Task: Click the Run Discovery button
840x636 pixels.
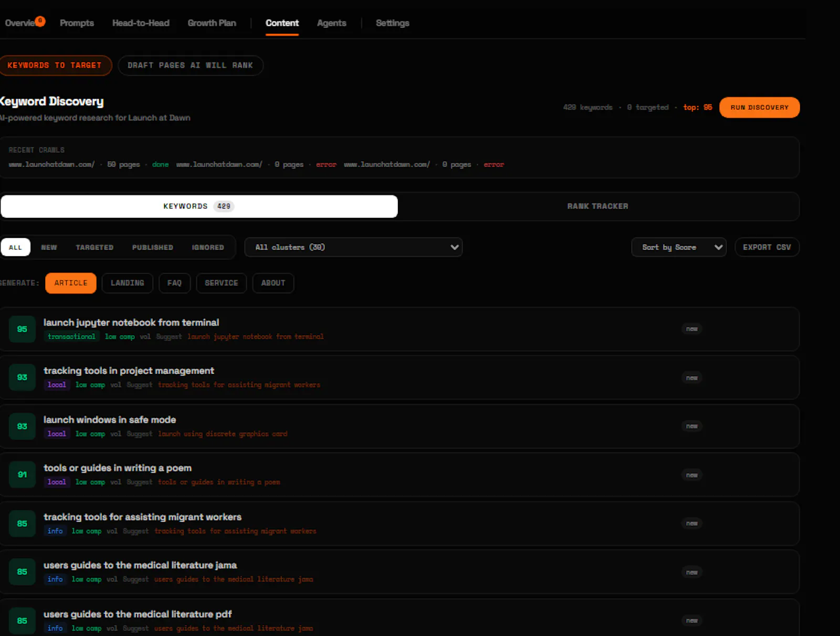Action: 759,107
